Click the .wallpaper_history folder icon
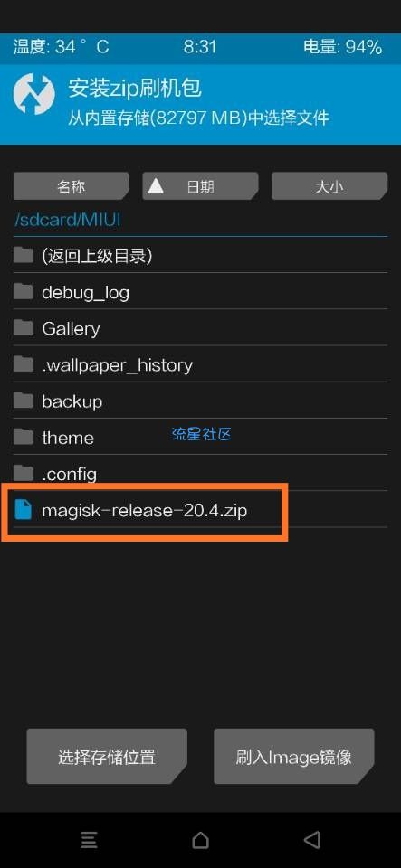This screenshot has height=868, width=401. click(24, 364)
